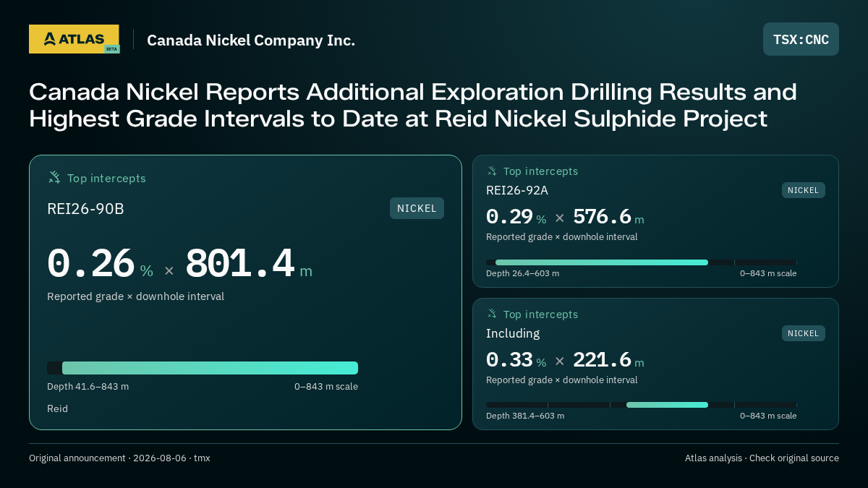868x488 pixels.
Task: Click the 801.4 interval value
Action: [240, 263]
